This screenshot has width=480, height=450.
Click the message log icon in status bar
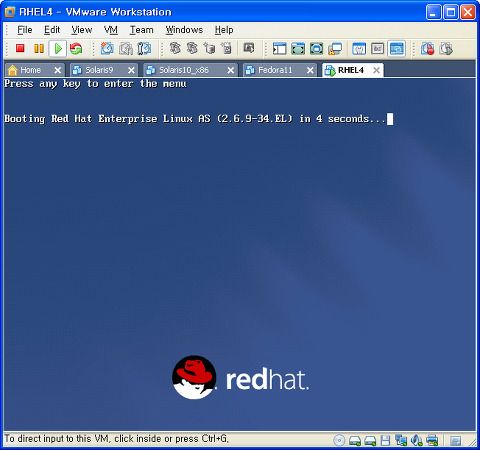click(x=455, y=441)
